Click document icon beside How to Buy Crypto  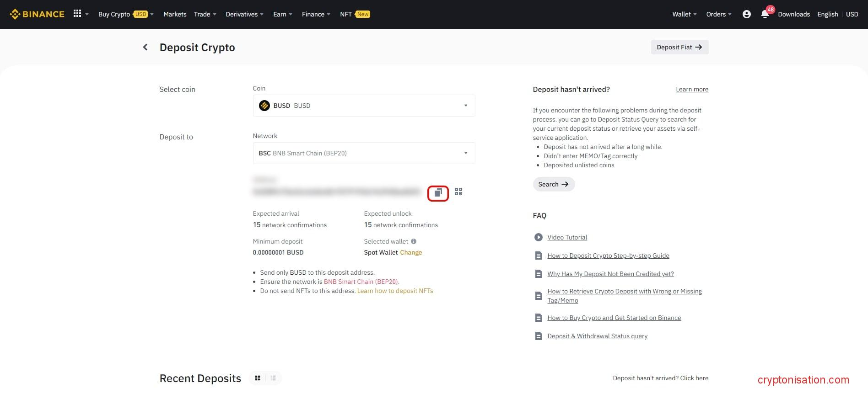click(x=538, y=318)
